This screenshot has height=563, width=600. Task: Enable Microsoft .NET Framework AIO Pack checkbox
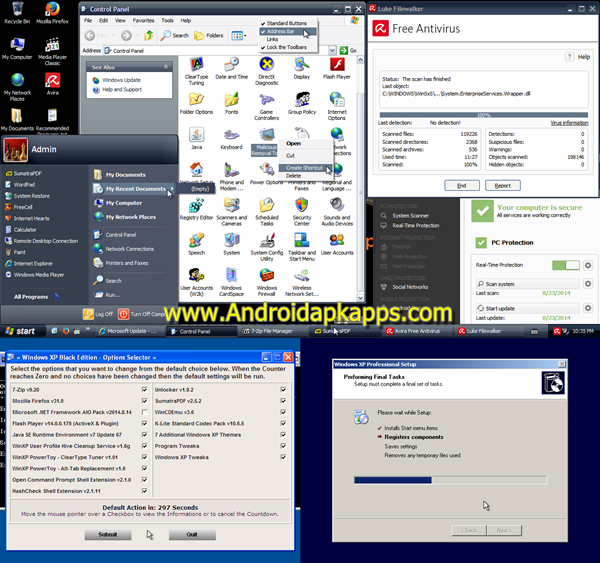(x=144, y=412)
